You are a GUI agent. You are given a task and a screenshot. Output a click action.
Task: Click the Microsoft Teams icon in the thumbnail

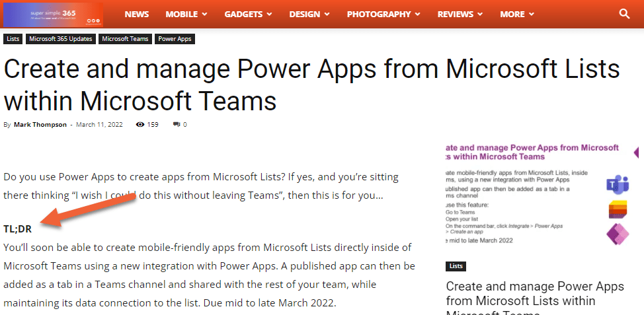pos(618,184)
